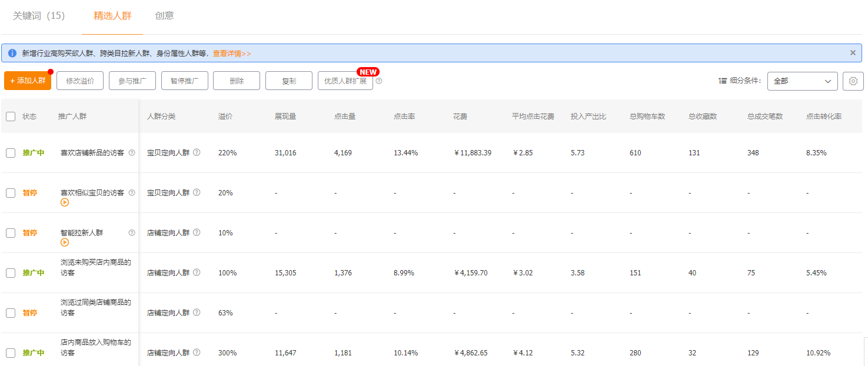Click the 优质人群扩展 button
Screen dimensions: 868x366
pos(345,81)
